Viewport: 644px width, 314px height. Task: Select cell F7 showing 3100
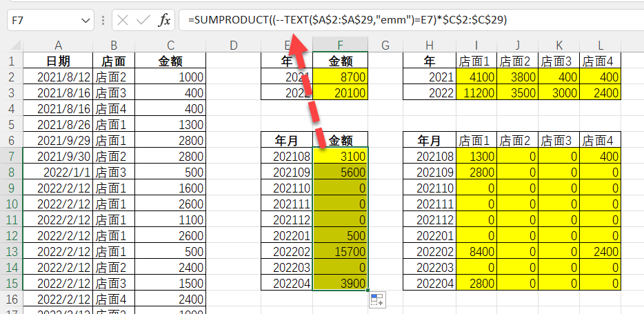pyautogui.click(x=340, y=156)
